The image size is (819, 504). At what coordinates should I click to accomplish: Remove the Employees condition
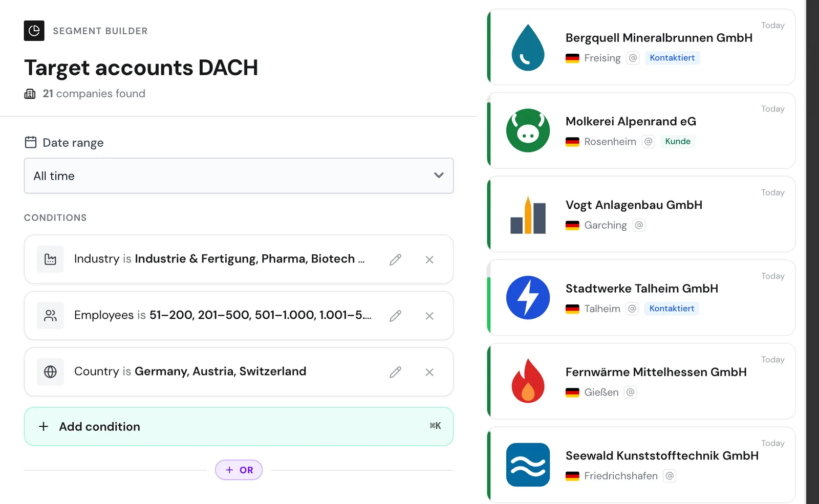pos(429,316)
